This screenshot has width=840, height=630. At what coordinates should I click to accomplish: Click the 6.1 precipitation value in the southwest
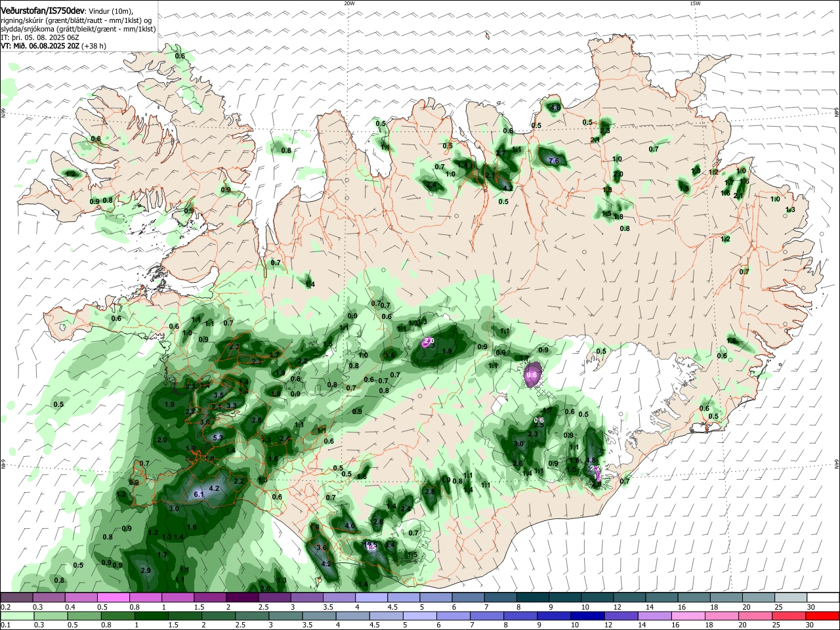point(199,495)
